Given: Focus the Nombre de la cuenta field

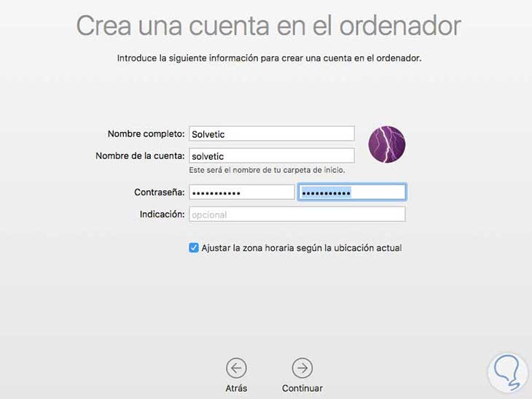Looking at the screenshot, I should point(272,156).
